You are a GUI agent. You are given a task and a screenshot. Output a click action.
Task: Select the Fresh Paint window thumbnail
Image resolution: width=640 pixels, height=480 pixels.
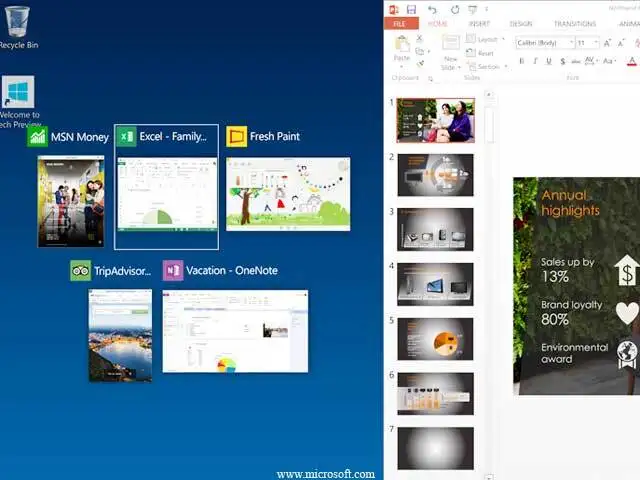tap(288, 194)
